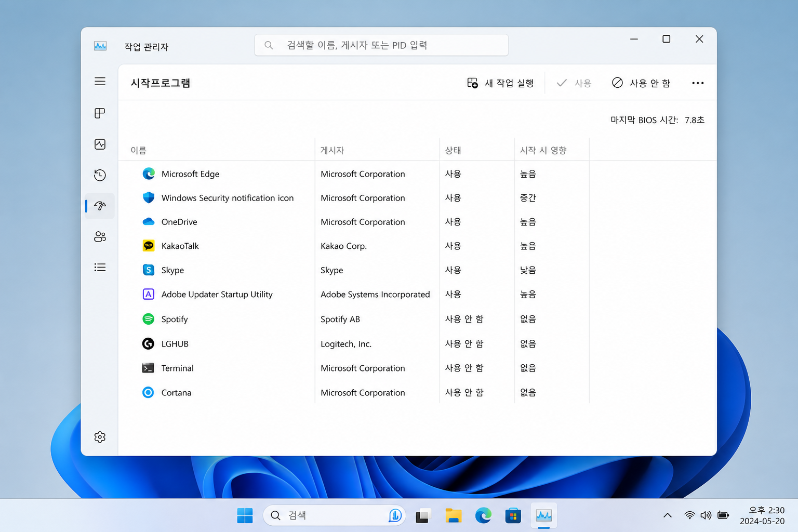Open the Details list page icon

[100, 267]
